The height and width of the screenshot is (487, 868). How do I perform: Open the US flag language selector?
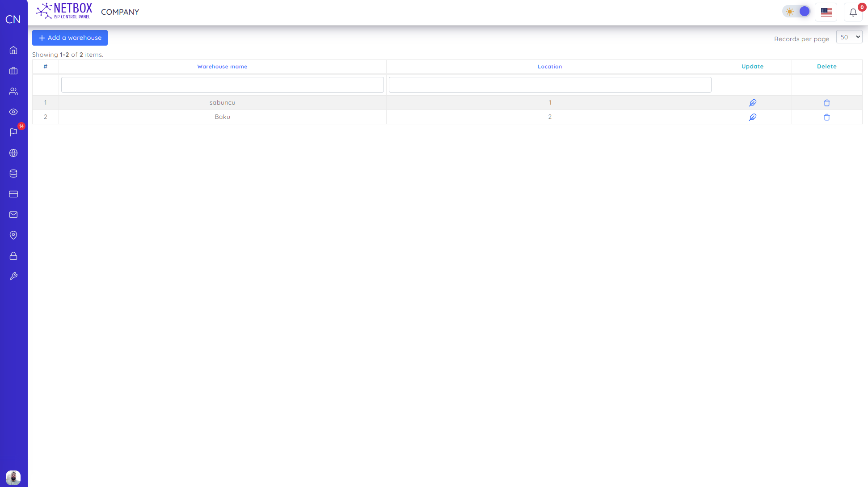(826, 12)
